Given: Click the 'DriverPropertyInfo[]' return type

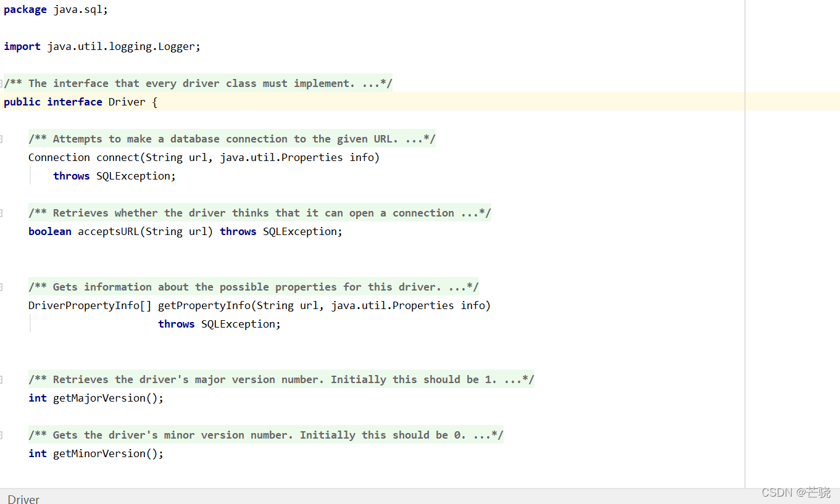Looking at the screenshot, I should (x=90, y=305).
